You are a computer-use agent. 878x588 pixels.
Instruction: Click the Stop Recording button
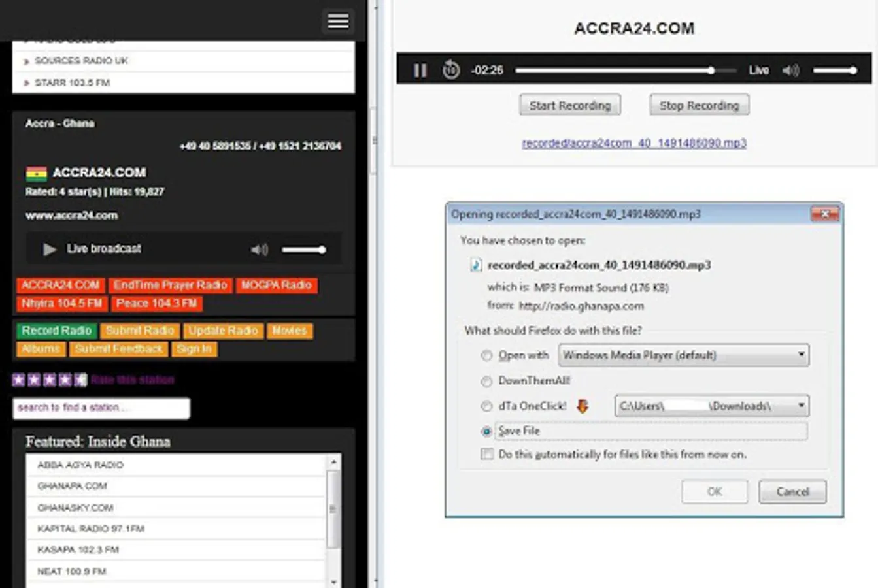point(700,105)
